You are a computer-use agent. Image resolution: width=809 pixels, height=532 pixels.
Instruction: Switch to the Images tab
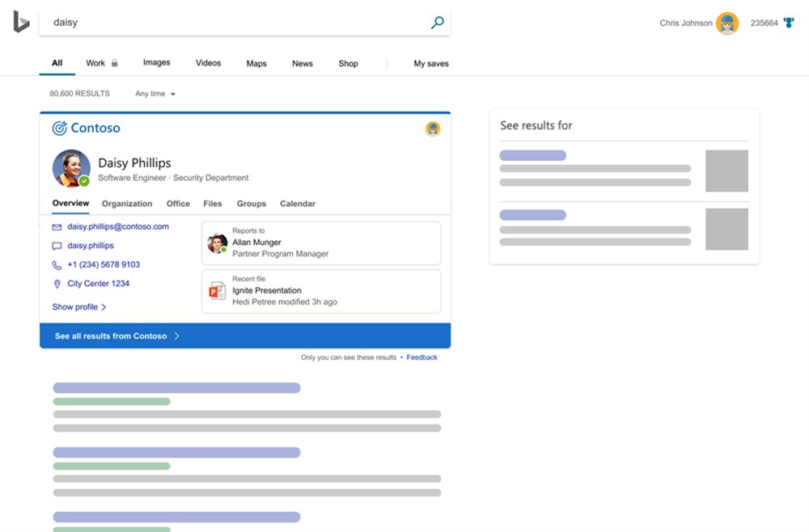click(x=156, y=62)
